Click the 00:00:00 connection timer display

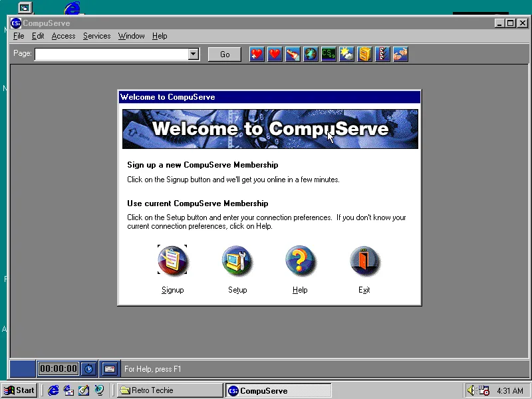(x=59, y=369)
